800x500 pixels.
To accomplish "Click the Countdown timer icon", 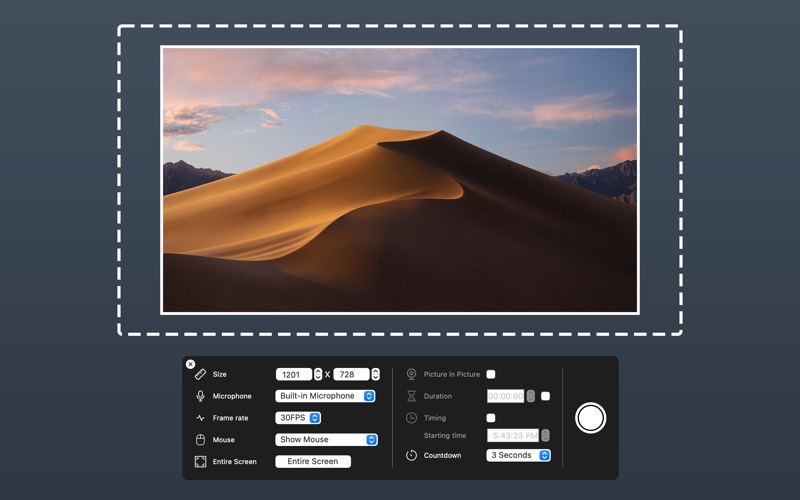I will [411, 455].
